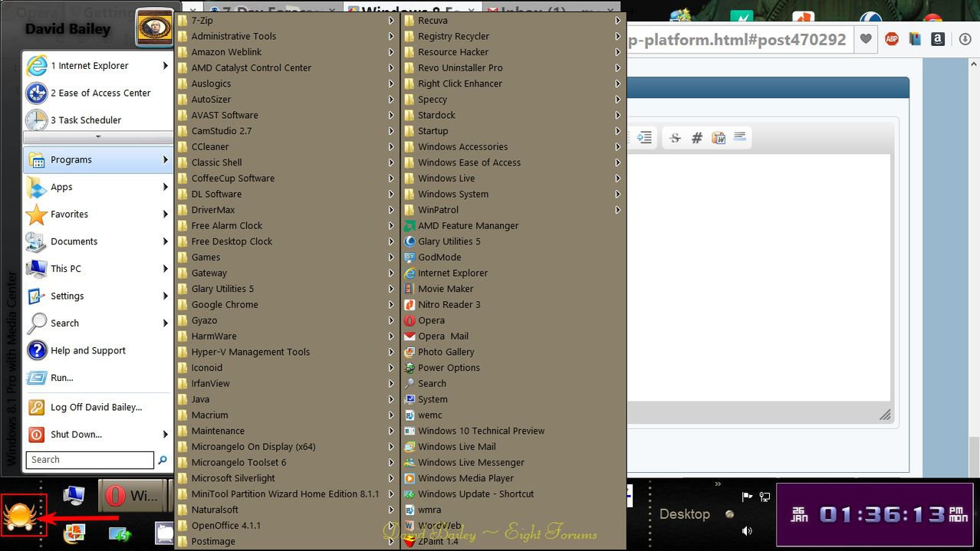Image resolution: width=980 pixels, height=551 pixels.
Task: Select the Stardock folder
Action: point(512,115)
